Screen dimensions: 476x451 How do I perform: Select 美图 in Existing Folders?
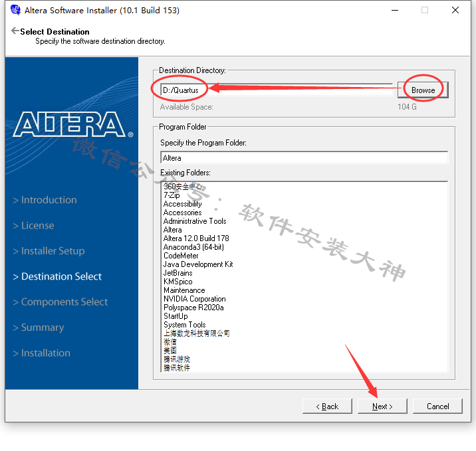point(170,351)
